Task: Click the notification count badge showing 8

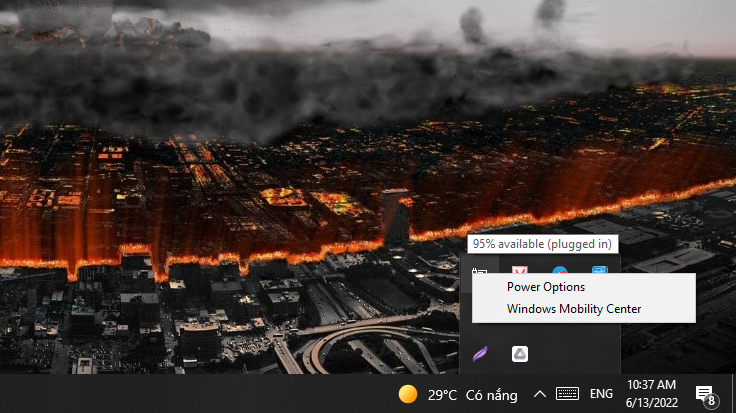Action: point(711,400)
